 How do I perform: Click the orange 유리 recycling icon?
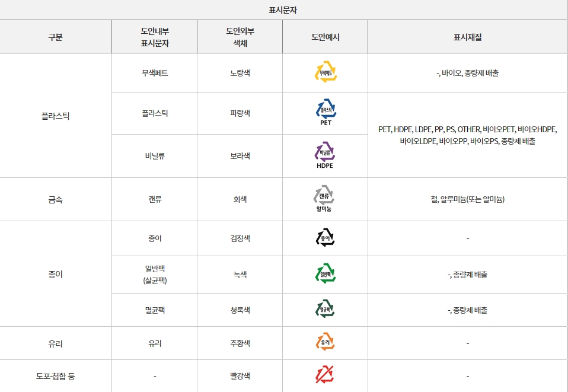click(x=325, y=342)
